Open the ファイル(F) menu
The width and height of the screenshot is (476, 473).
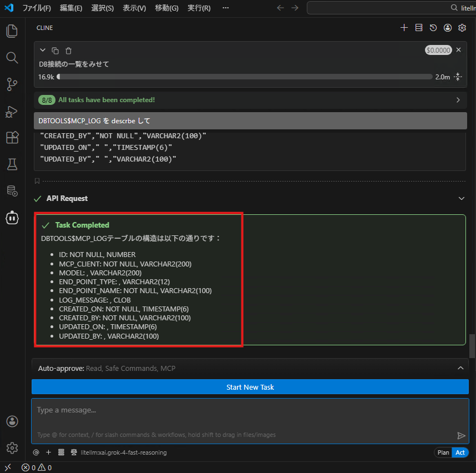point(37,8)
